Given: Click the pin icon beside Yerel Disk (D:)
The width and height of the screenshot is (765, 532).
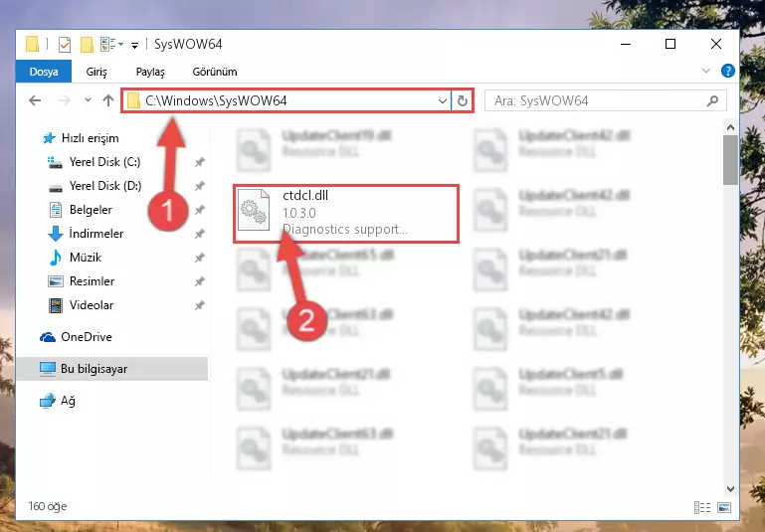Looking at the screenshot, I should [x=200, y=186].
